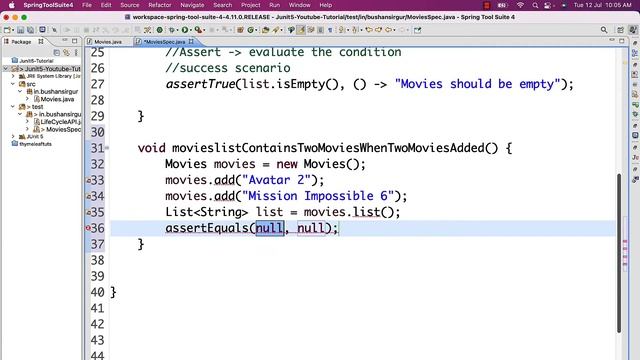Collapse the Junit5-Youtube-Tutorial project node
This screenshot has width=640, height=360.
[x=6, y=69]
